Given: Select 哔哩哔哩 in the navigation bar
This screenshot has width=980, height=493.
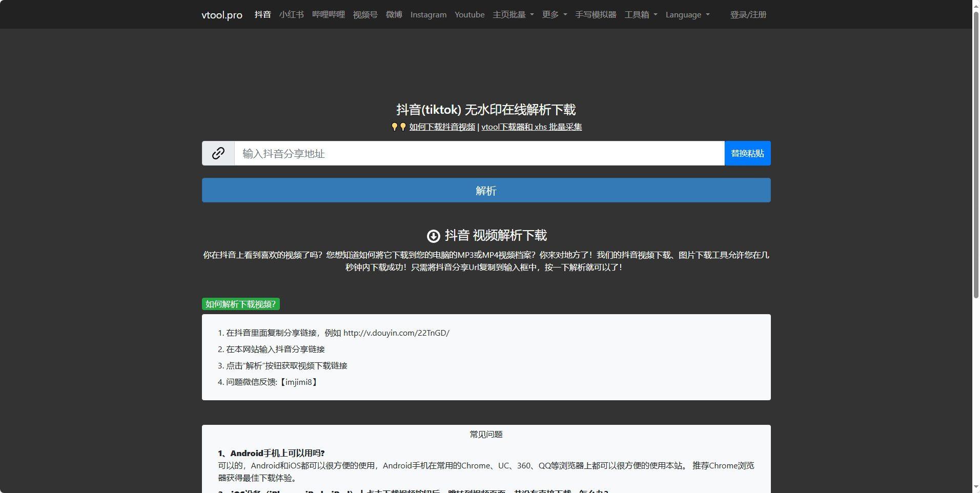Looking at the screenshot, I should point(329,14).
